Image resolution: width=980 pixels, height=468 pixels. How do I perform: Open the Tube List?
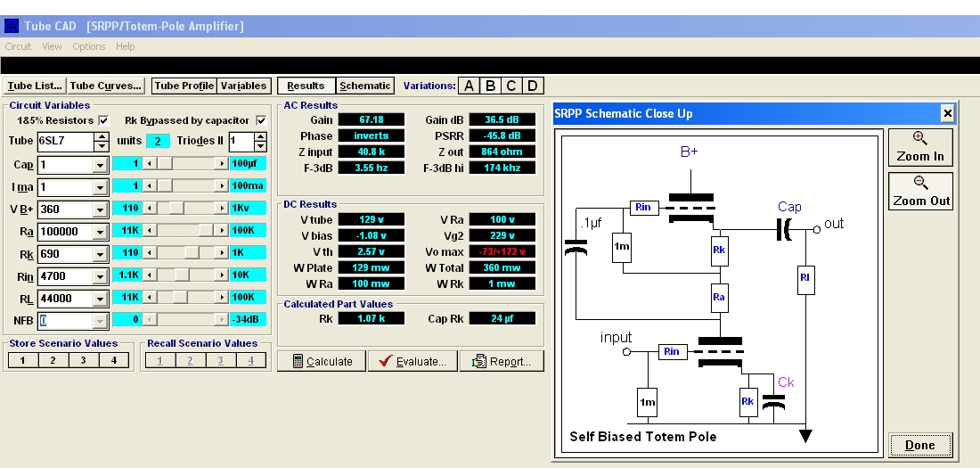click(x=35, y=86)
